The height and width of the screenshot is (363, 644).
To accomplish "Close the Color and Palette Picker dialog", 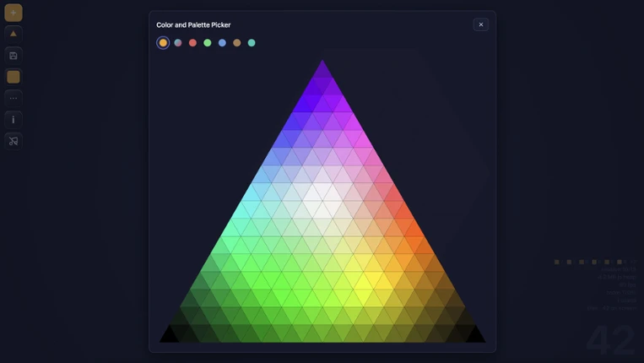I will point(480,24).
